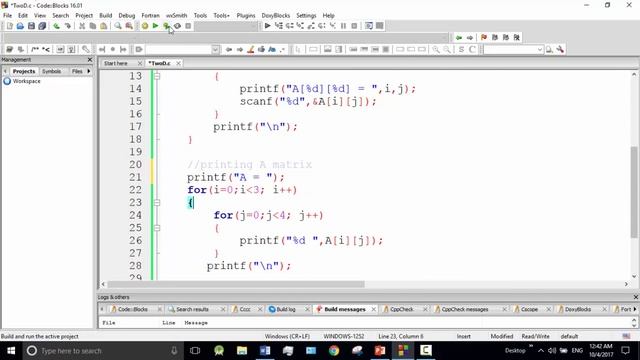The height and width of the screenshot is (360, 640).
Task: Open the File menu
Action: [x=7, y=16]
